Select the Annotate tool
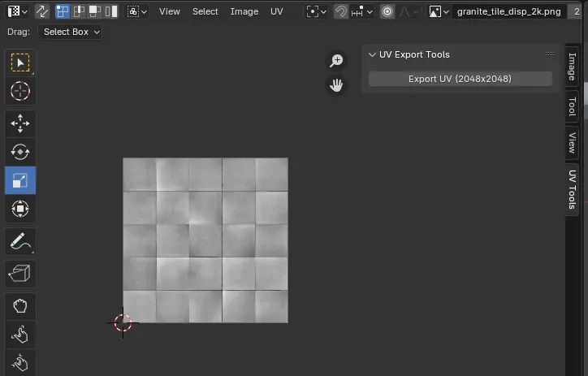 20,241
